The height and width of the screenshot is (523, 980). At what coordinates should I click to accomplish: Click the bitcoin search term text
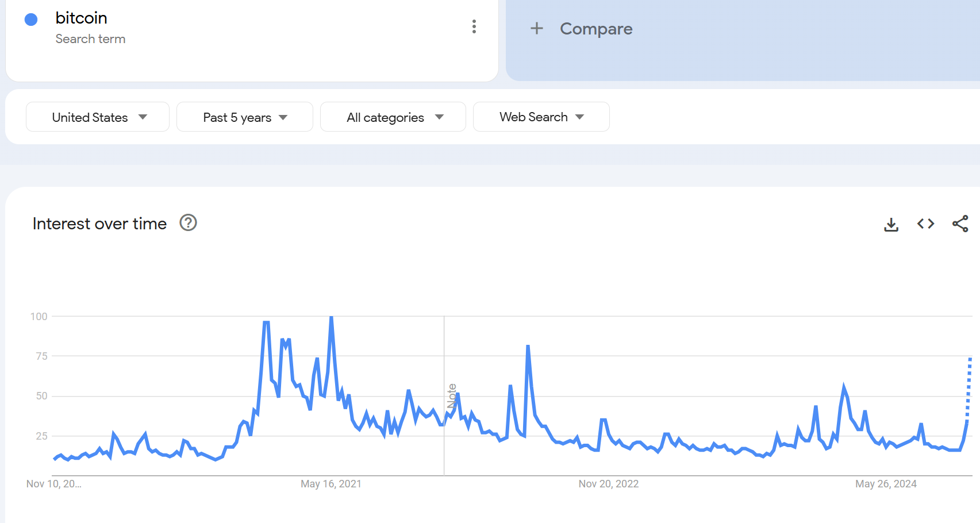[81, 18]
